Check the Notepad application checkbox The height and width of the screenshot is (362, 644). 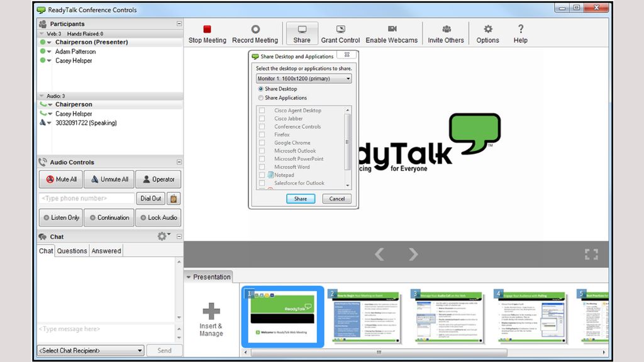(262, 175)
